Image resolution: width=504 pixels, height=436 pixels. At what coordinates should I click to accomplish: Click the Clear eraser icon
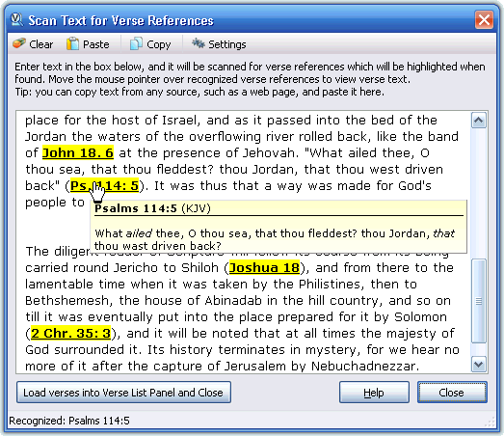click(x=19, y=43)
